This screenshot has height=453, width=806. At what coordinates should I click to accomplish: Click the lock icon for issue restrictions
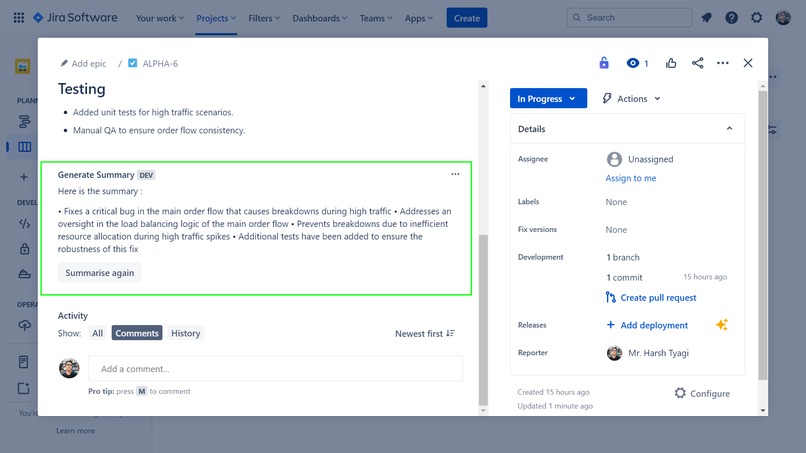click(604, 63)
